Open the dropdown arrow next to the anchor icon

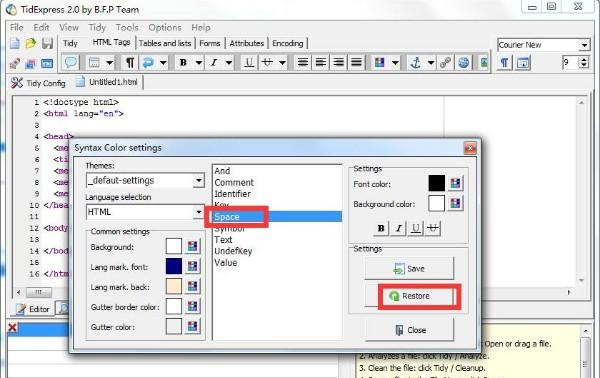pyautogui.click(x=431, y=62)
